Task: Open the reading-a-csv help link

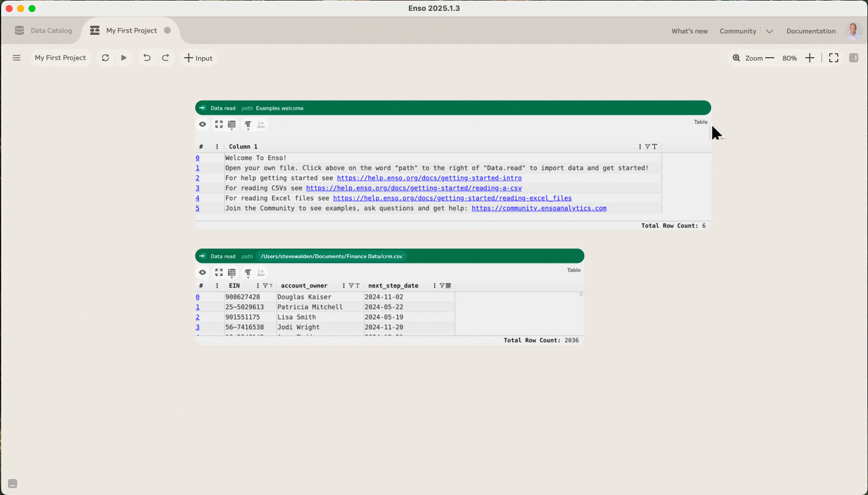Action: [x=414, y=188]
